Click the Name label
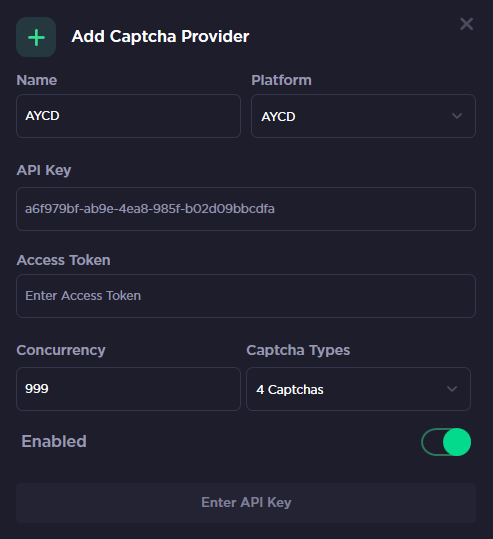493x539 pixels. 37,80
